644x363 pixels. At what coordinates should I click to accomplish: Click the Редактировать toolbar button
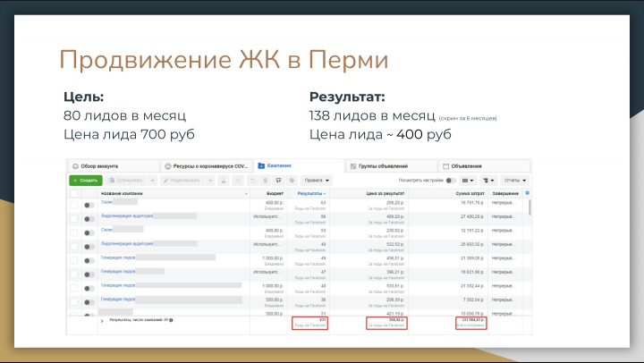click(182, 181)
